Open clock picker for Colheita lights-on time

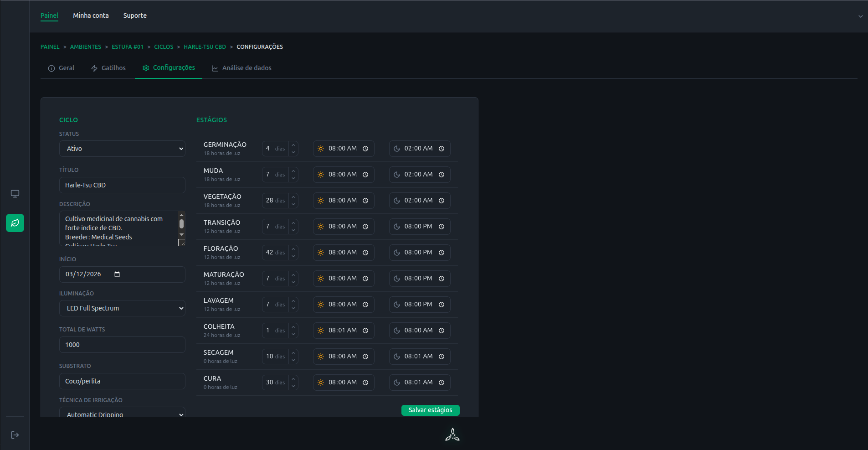click(x=365, y=331)
